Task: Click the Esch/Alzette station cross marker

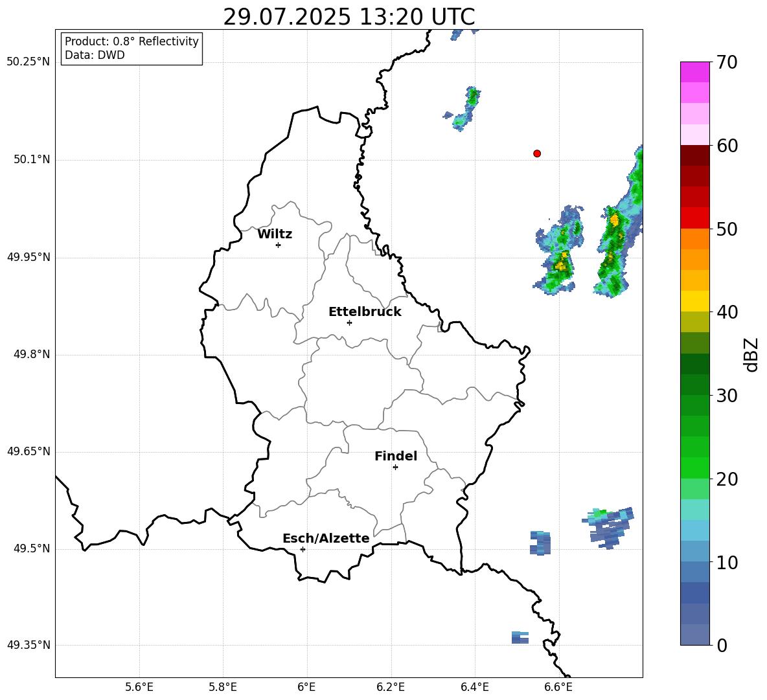Action: coord(303,549)
